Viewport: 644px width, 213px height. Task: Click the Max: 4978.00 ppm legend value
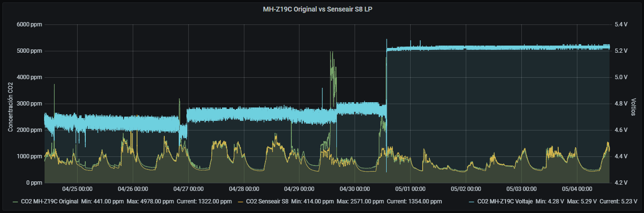151,201
